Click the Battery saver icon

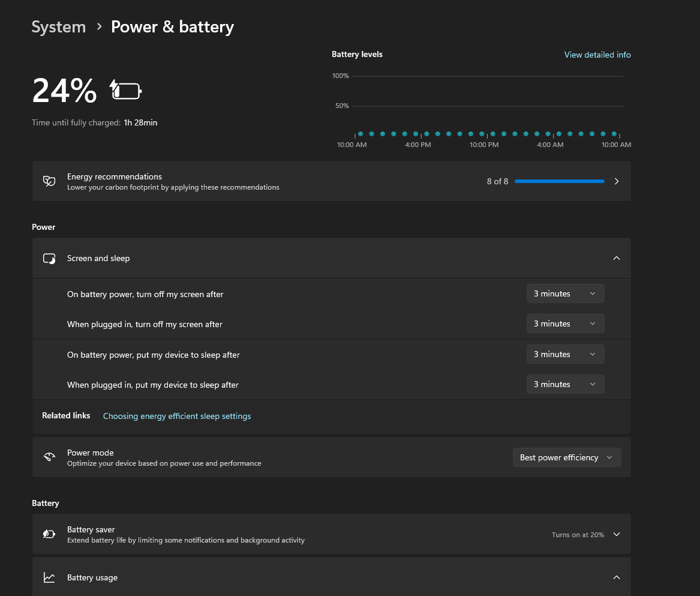(x=49, y=534)
